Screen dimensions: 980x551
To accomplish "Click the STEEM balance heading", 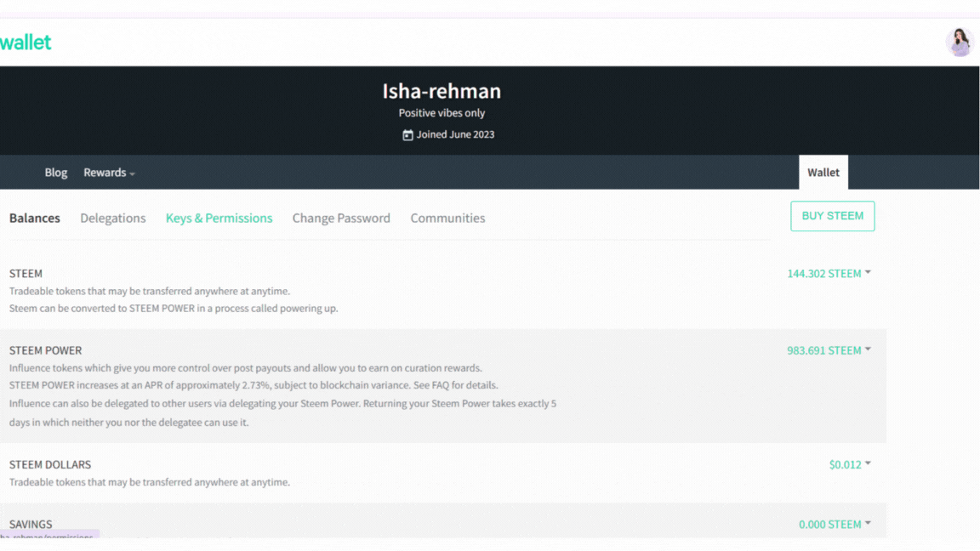I will [x=26, y=274].
